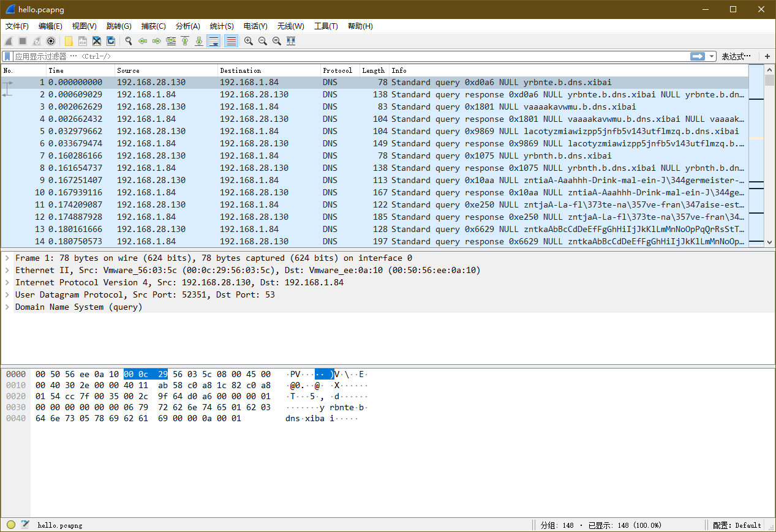
Task: Click the 表达式… button
Action: pos(736,56)
